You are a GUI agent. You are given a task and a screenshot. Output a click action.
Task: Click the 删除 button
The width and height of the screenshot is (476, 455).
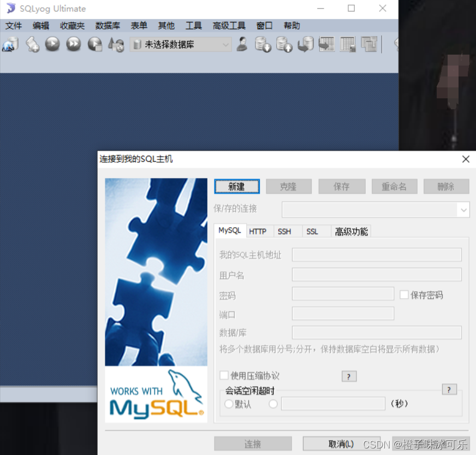point(447,186)
